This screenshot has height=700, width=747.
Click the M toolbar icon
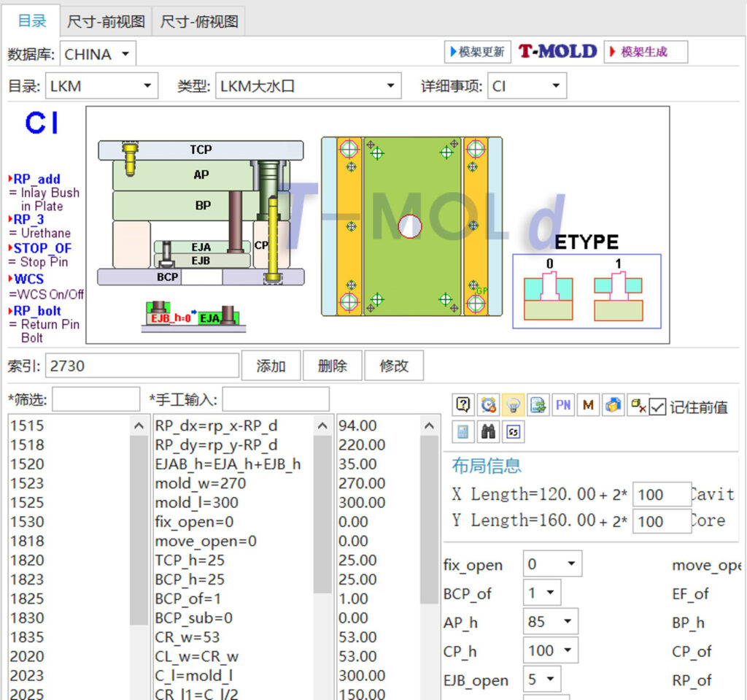pyautogui.click(x=588, y=405)
